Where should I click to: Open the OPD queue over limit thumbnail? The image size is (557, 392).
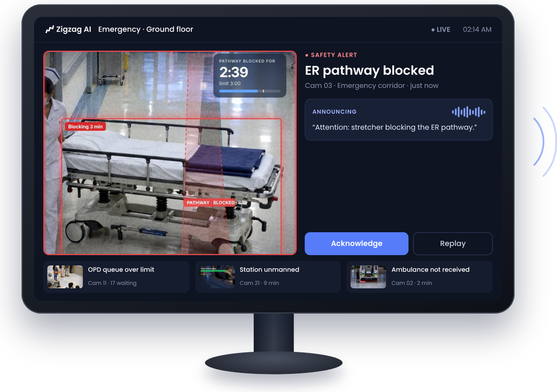coord(65,277)
